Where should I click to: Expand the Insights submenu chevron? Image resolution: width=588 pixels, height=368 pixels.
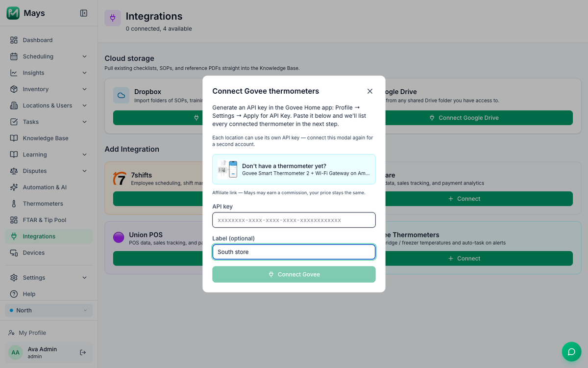point(84,73)
